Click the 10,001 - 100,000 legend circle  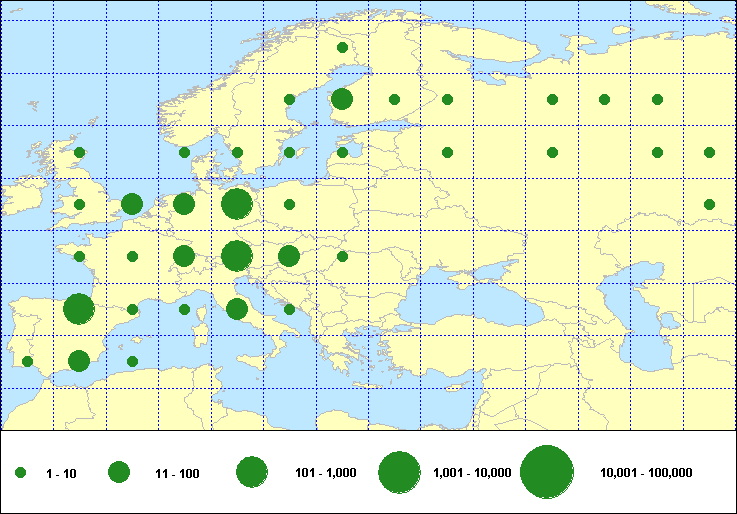[546, 473]
